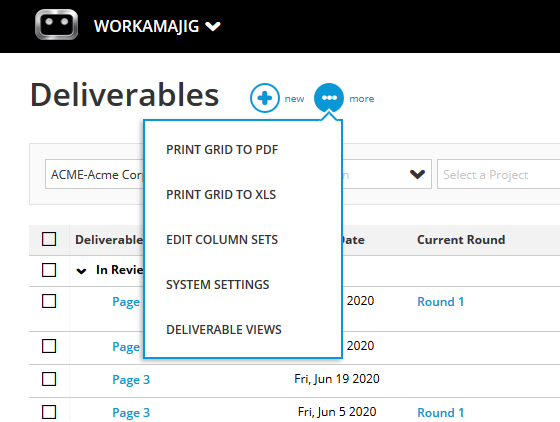
Task: Sort by the Current Round column header
Action: 461,240
